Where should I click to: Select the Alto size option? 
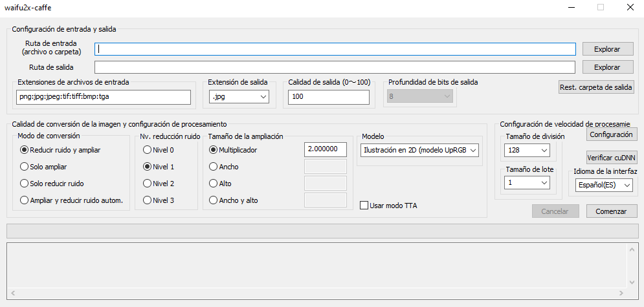pyautogui.click(x=220, y=183)
